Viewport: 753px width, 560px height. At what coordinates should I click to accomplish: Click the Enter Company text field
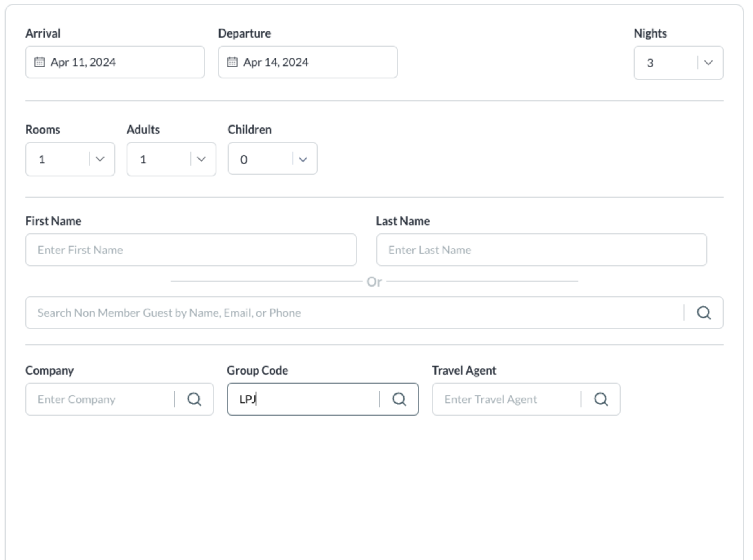click(100, 399)
